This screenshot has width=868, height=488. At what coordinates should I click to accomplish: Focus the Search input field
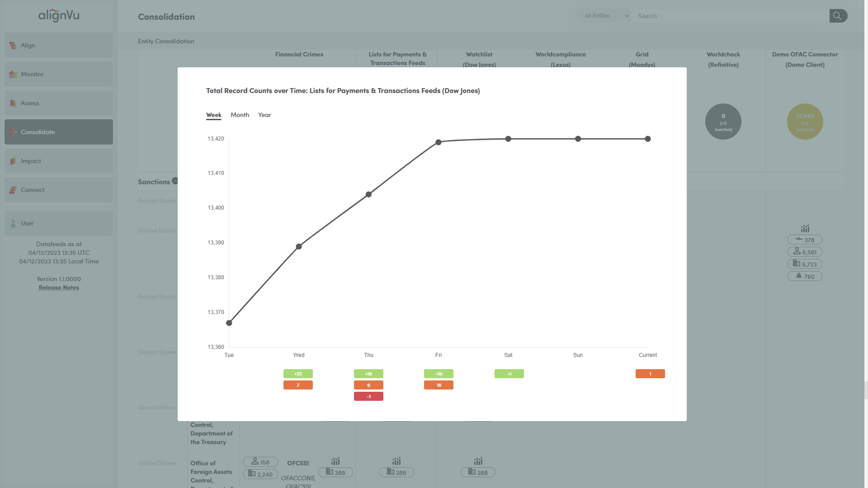point(730,16)
